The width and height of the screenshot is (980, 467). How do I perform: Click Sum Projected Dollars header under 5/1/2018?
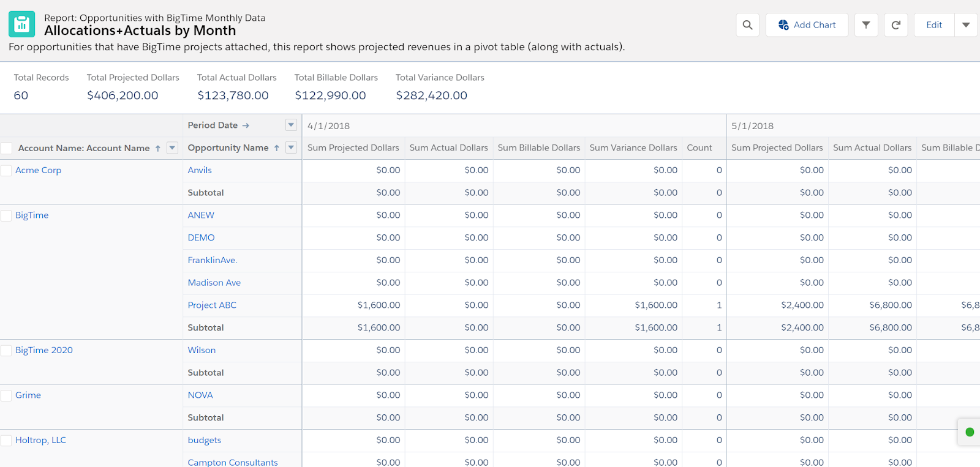777,148
